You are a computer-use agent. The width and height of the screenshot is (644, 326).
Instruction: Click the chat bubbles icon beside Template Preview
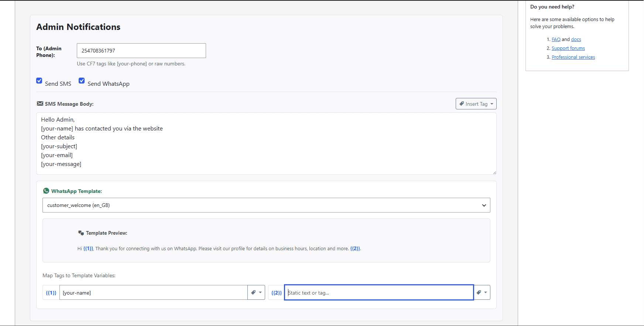[x=81, y=233]
